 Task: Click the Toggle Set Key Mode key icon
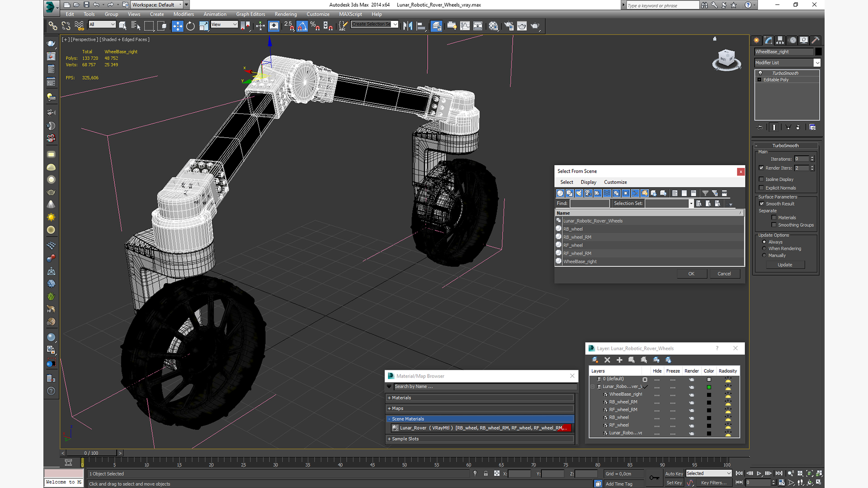click(x=654, y=478)
